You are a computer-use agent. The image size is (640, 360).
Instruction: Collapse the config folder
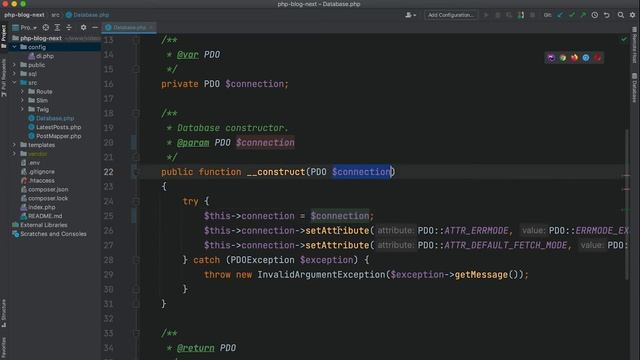point(14,47)
